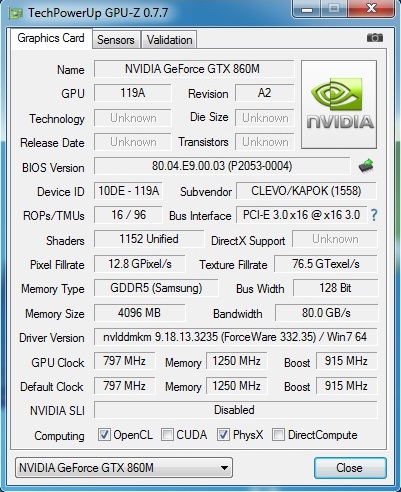Click the Close button
401x492 pixels.
(350, 468)
